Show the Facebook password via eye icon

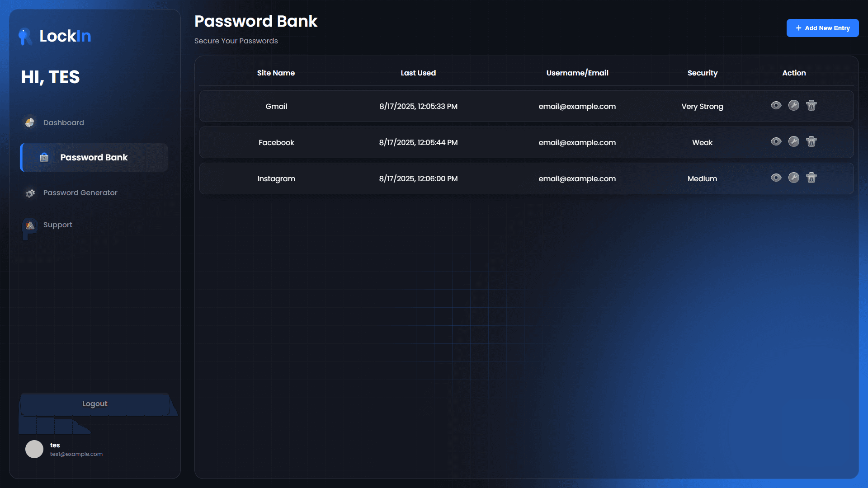pyautogui.click(x=776, y=141)
